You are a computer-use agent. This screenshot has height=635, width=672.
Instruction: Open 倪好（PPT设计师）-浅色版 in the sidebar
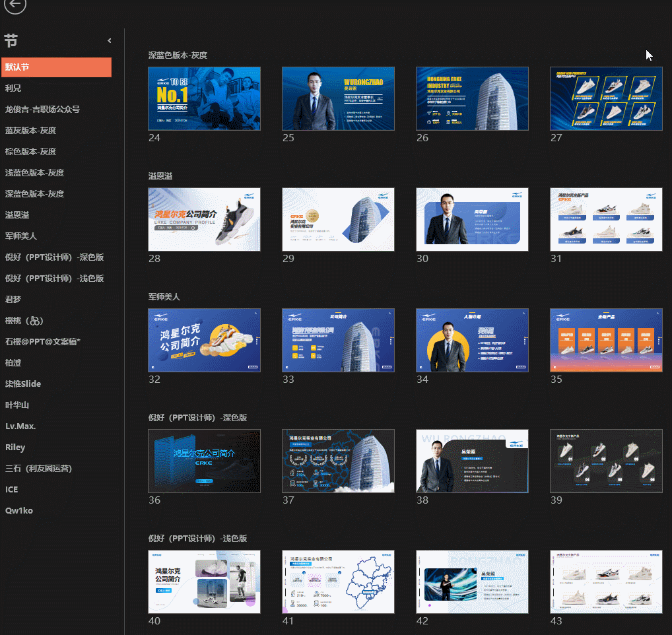point(54,279)
